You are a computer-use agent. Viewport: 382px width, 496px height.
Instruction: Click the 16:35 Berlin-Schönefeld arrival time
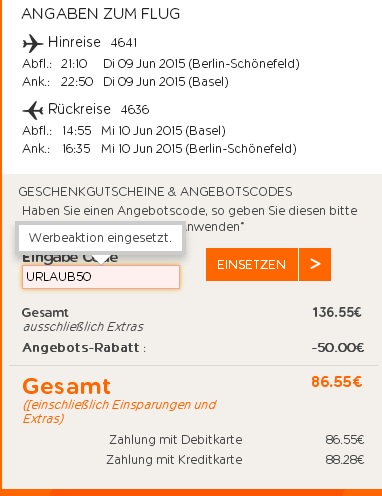(x=77, y=149)
